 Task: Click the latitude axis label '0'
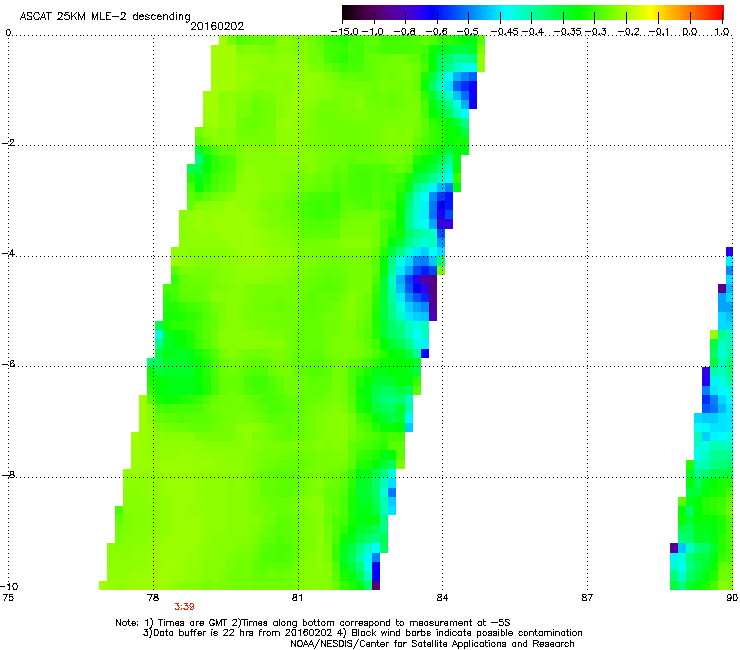click(x=8, y=33)
